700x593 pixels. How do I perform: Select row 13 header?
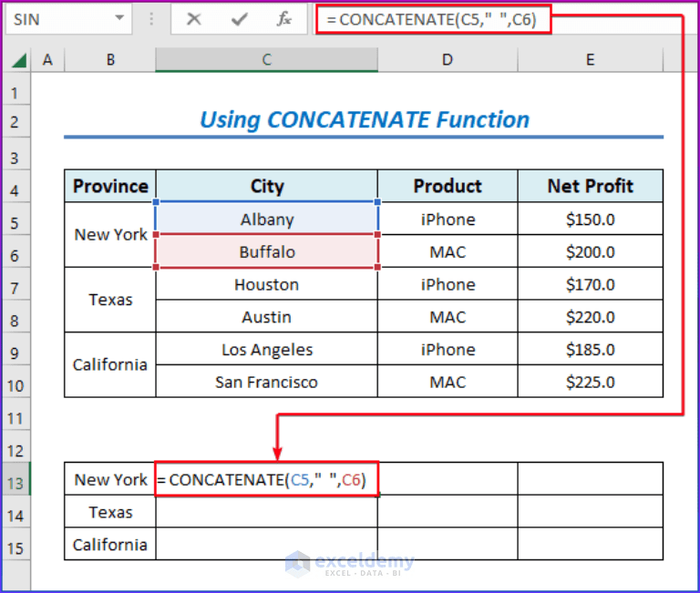coord(16,479)
